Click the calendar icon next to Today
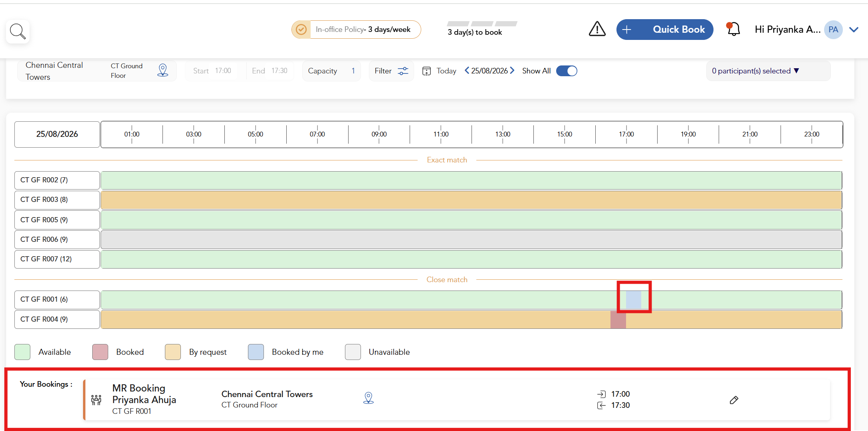This screenshot has height=431, width=868. point(426,71)
